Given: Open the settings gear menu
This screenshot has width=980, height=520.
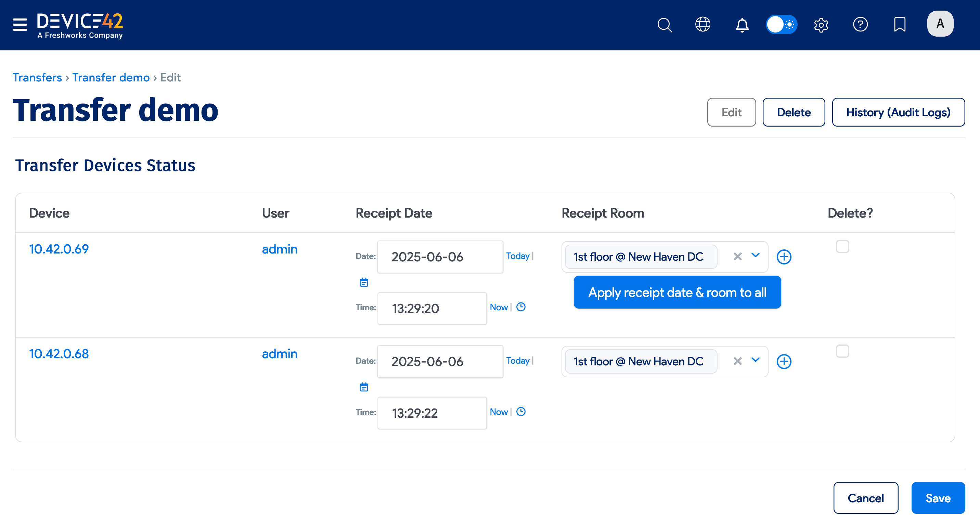Looking at the screenshot, I should click(821, 25).
